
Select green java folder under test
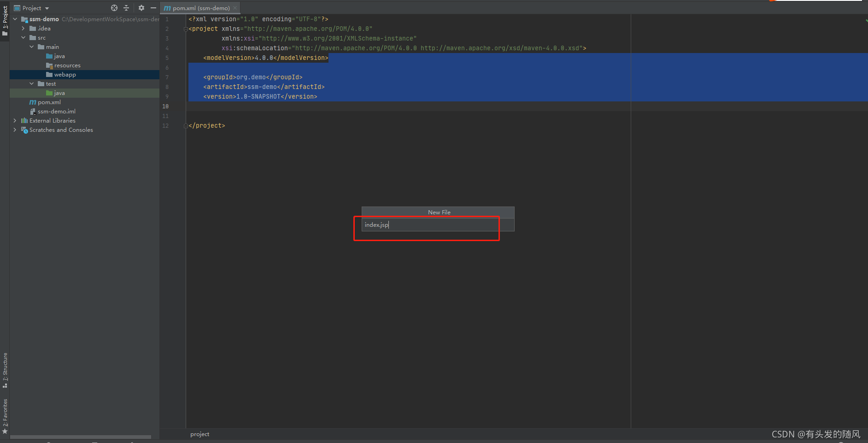point(85,93)
